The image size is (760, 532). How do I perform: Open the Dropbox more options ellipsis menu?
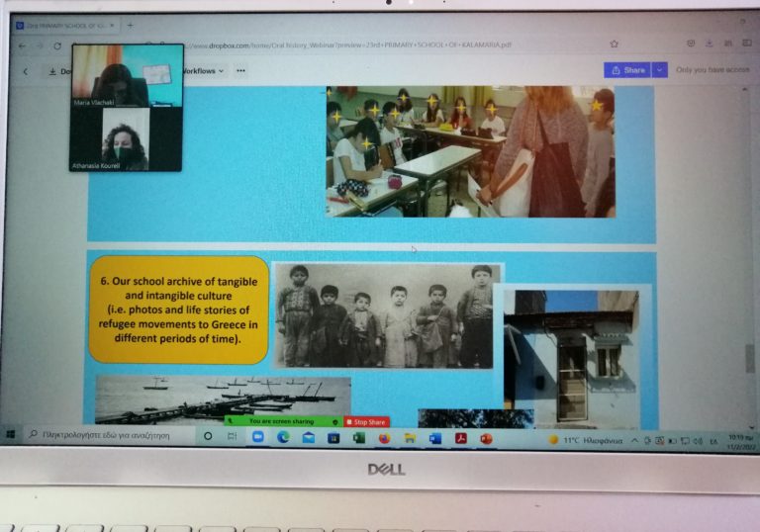coord(240,71)
